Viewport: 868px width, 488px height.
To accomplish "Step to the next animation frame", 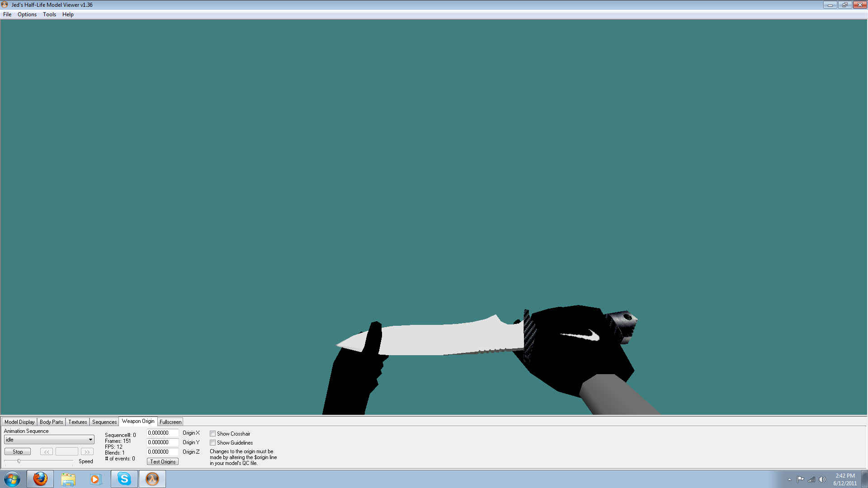I will click(x=87, y=451).
